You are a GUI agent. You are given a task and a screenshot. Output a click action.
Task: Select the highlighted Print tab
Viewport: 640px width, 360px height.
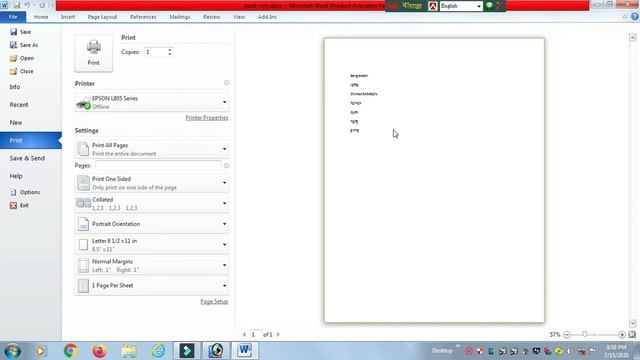pos(31,140)
